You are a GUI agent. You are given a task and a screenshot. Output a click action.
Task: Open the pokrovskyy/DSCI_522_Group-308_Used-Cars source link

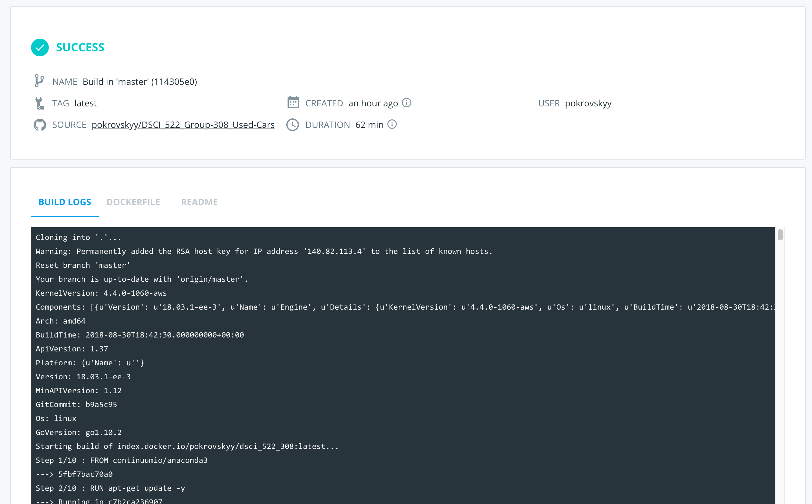pos(183,125)
